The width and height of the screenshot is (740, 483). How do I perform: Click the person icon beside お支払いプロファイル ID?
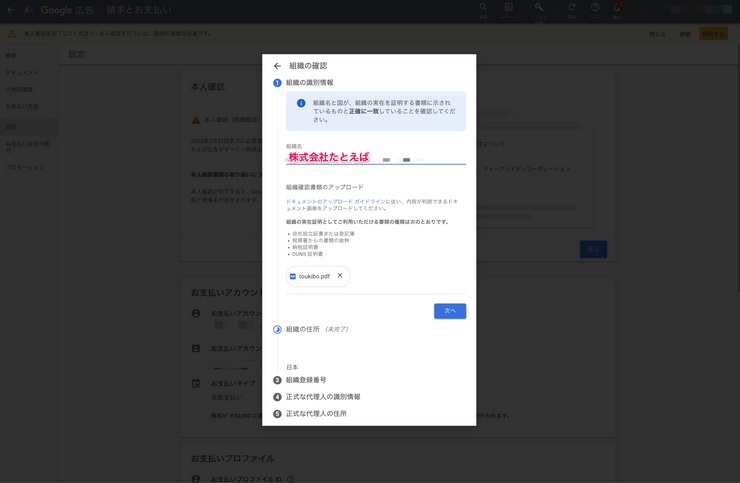196,479
